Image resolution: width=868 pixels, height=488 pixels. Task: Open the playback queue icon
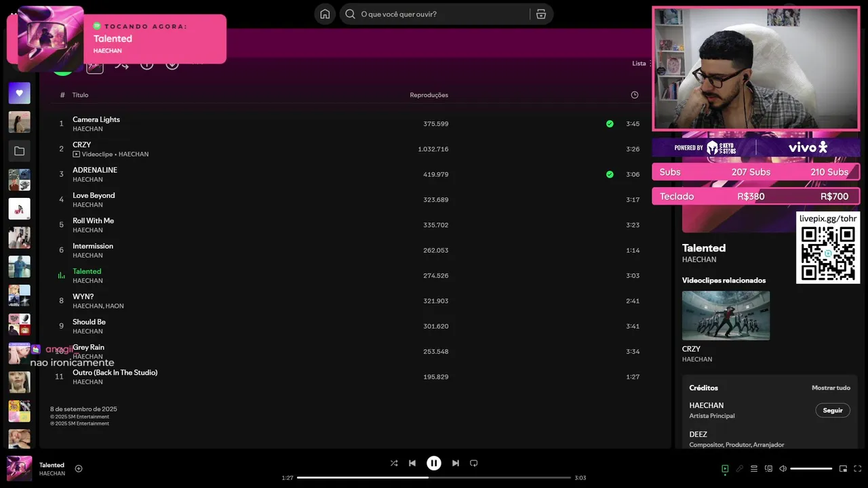(x=754, y=468)
